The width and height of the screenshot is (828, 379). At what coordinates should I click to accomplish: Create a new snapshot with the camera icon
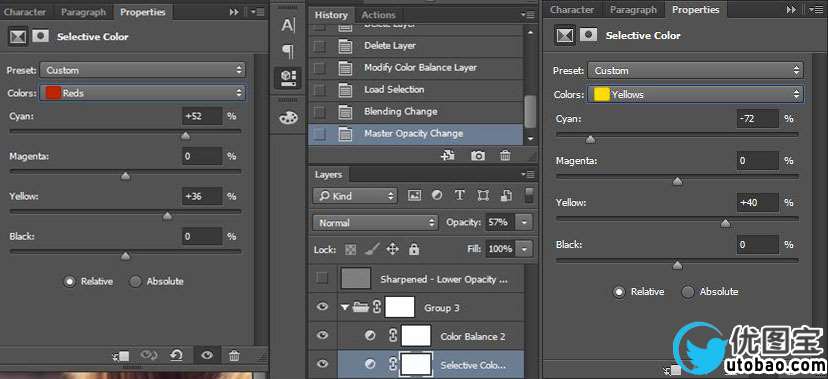[478, 155]
